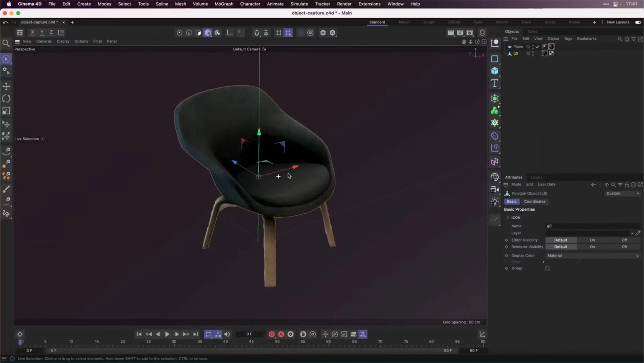Open the Custom mode dropdown

(x=622, y=193)
